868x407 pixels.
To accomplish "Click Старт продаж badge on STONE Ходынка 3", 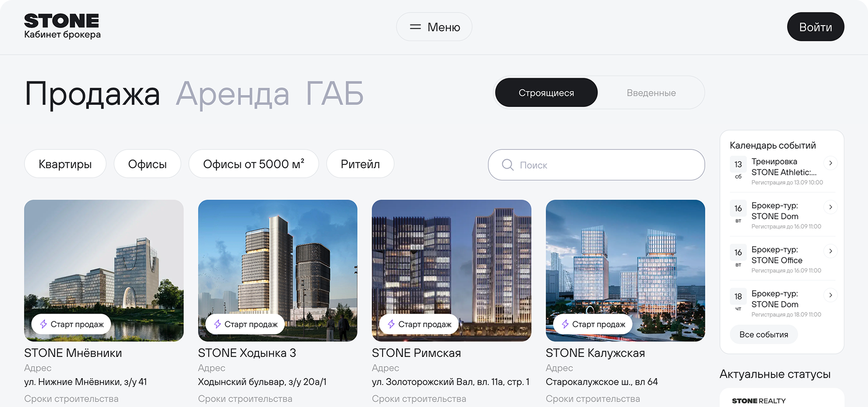I will pos(245,324).
